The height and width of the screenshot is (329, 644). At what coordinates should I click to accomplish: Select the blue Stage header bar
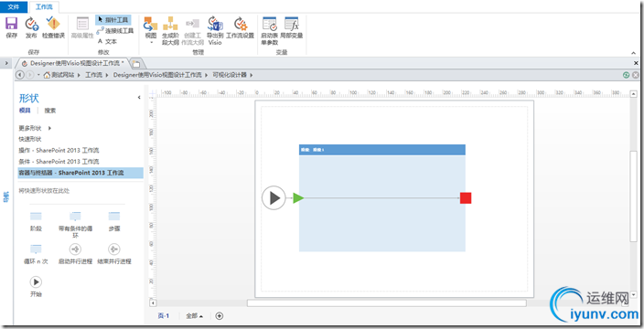pos(382,150)
